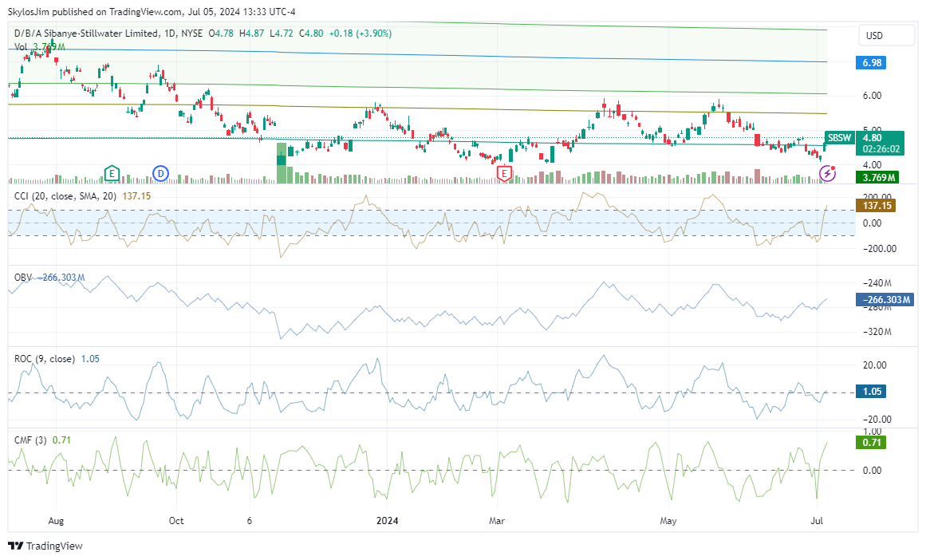Click the TradingView logo
This screenshot has height=560, width=926.
tap(48, 546)
